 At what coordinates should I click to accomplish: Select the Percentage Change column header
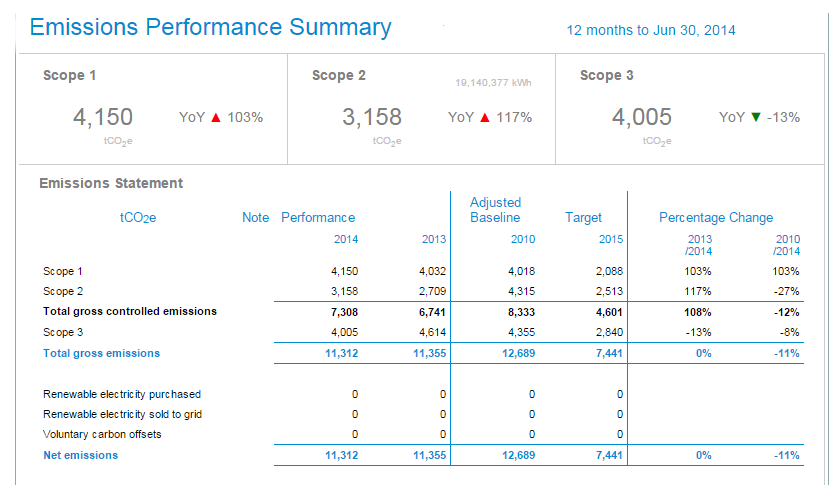[x=715, y=217]
